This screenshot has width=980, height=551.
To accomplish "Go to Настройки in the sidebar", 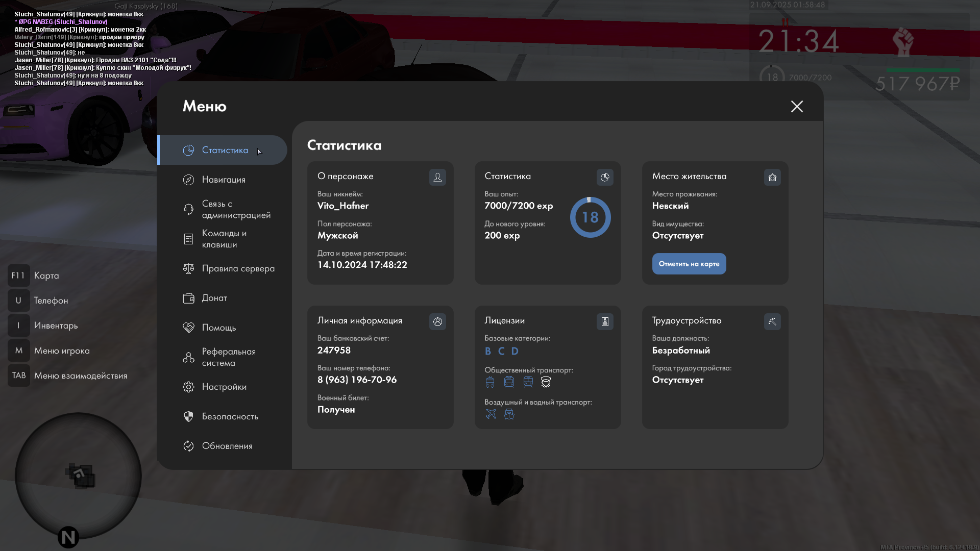I will (x=224, y=387).
